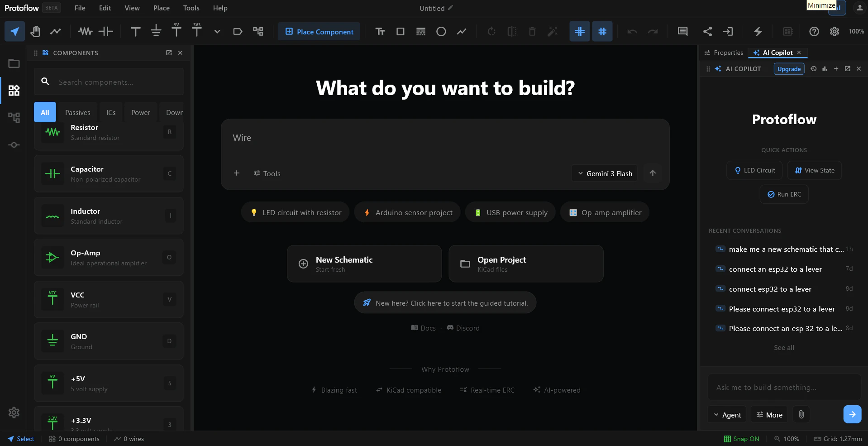The image size is (868, 446).
Task: Start a New Schematic
Action: tap(364, 264)
